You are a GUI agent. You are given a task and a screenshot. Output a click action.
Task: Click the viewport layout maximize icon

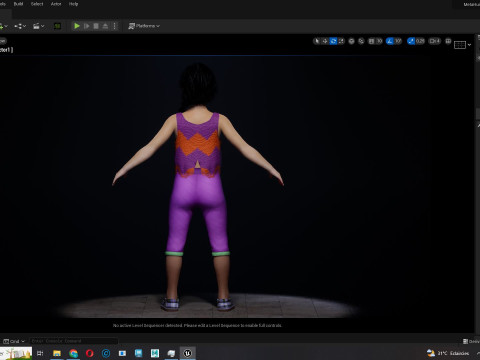point(448,41)
